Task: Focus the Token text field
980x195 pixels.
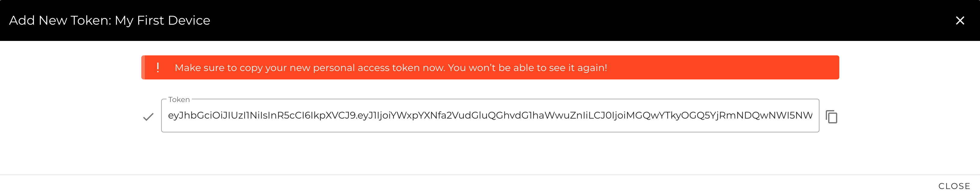Action: tap(490, 115)
